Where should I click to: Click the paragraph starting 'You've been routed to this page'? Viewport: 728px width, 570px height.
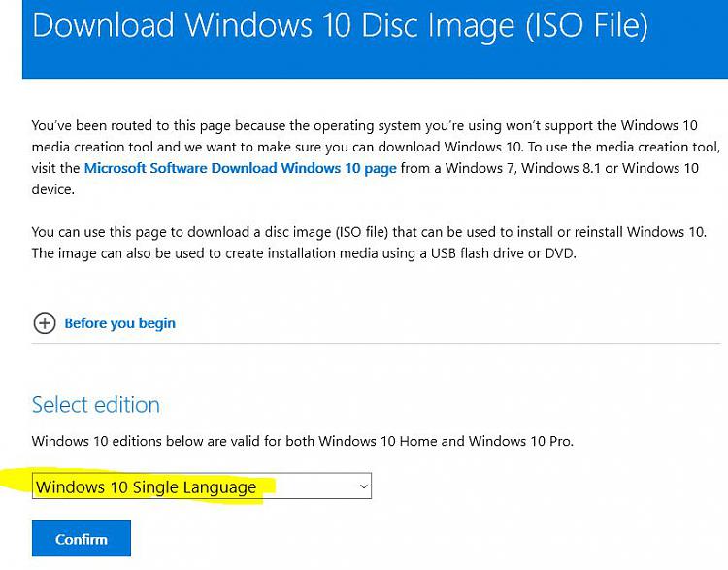376,157
